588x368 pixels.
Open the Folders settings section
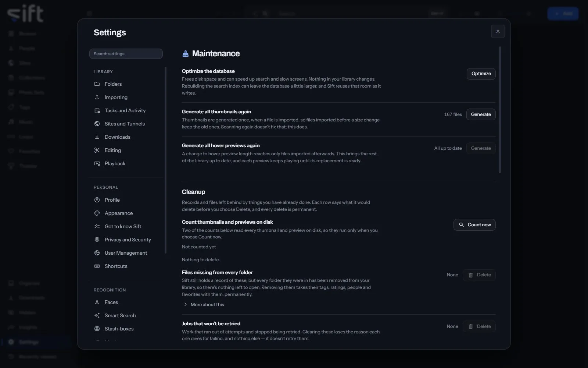126,84
